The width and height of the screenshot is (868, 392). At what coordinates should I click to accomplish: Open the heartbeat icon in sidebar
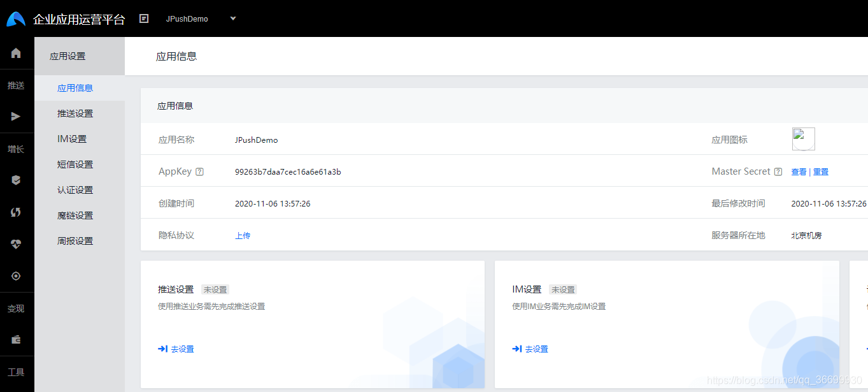tap(17, 244)
